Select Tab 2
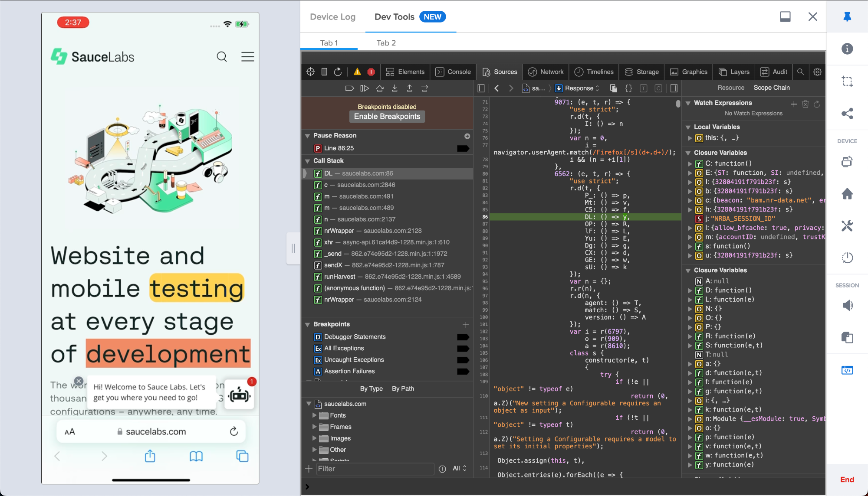Viewport: 868px width, 496px height. coord(386,43)
